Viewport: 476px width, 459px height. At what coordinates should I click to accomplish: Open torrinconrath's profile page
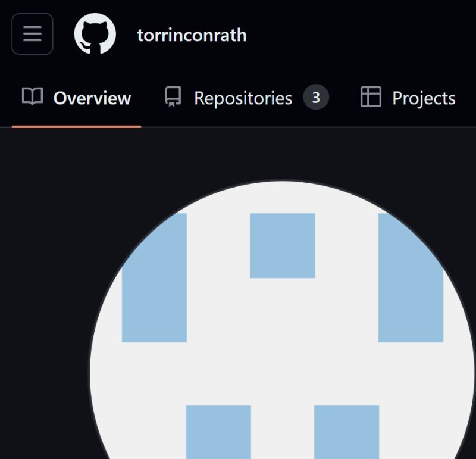[x=192, y=35]
